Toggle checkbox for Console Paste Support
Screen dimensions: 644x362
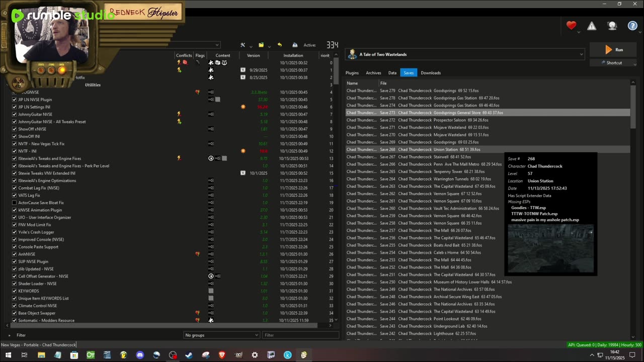[x=14, y=247]
